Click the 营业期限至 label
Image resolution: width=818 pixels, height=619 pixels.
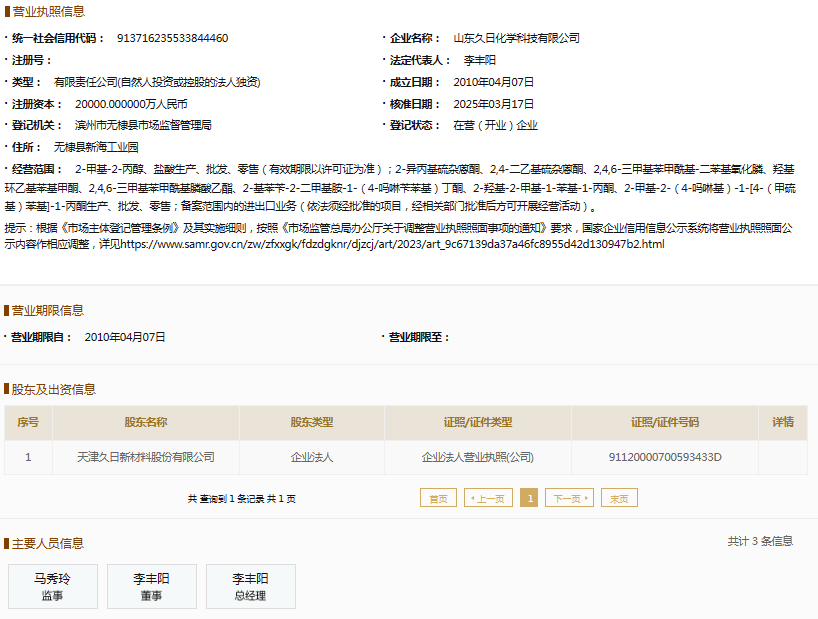pyautogui.click(x=419, y=337)
